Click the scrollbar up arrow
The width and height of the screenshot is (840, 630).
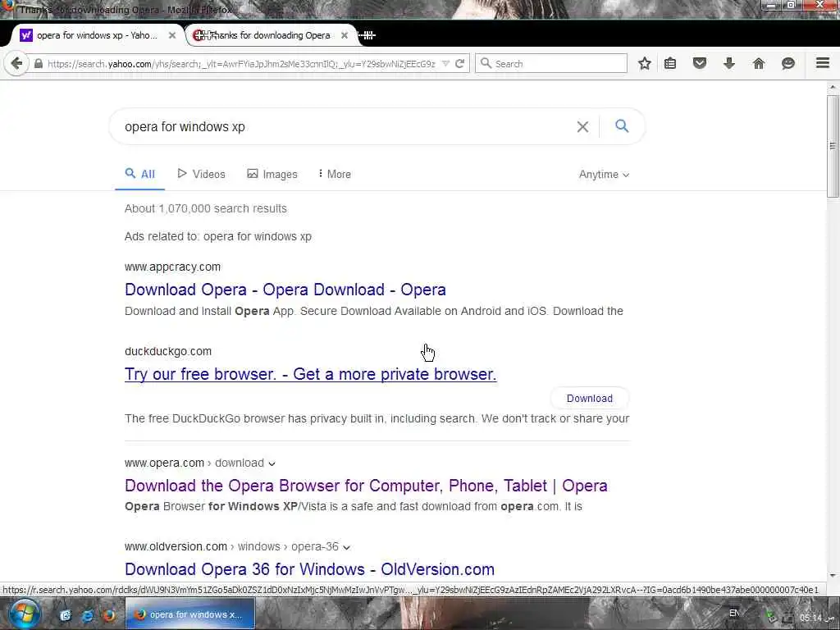[833, 87]
